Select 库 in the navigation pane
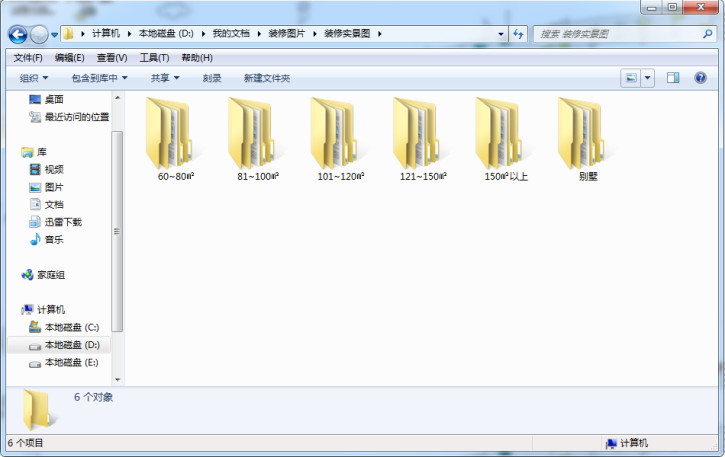The image size is (725, 457). click(x=34, y=152)
